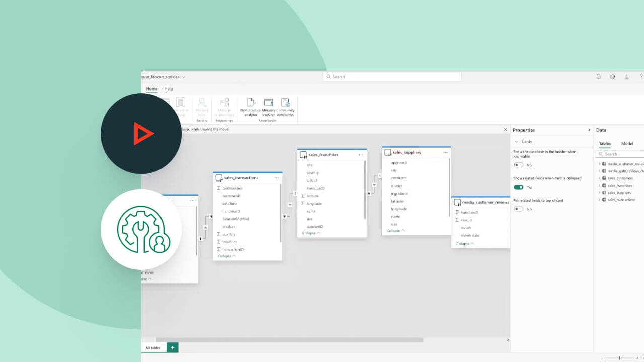The height and width of the screenshot is (362, 644).
Task: Click the Data pane search field
Action: (x=620, y=154)
